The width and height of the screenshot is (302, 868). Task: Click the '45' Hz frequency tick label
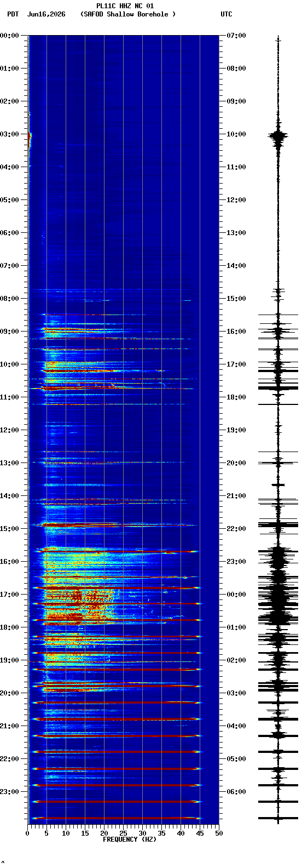coord(200,833)
